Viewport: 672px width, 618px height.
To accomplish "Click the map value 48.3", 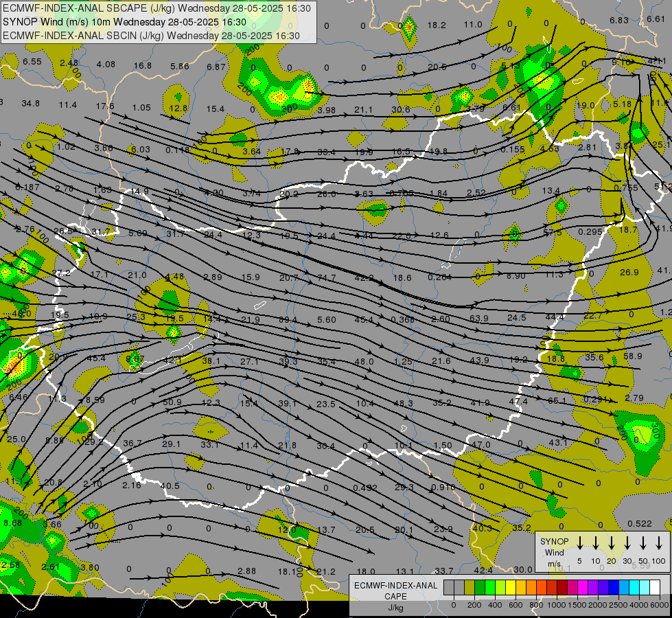I will click(x=404, y=404).
